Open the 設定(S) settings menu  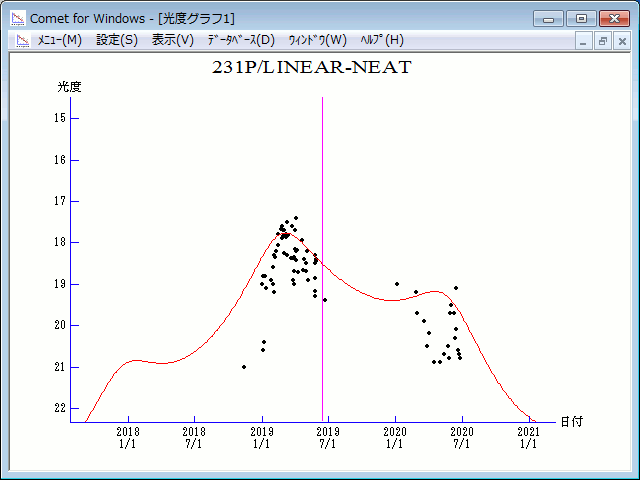(x=117, y=40)
